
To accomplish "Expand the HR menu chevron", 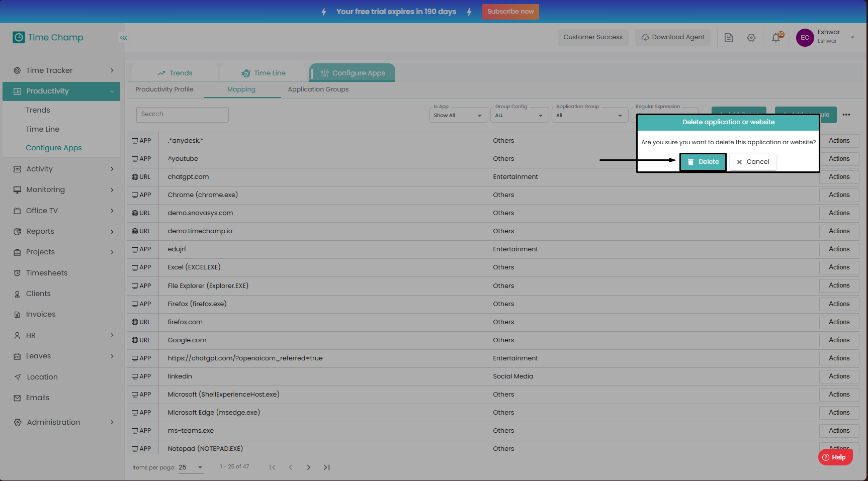I will pos(112,335).
